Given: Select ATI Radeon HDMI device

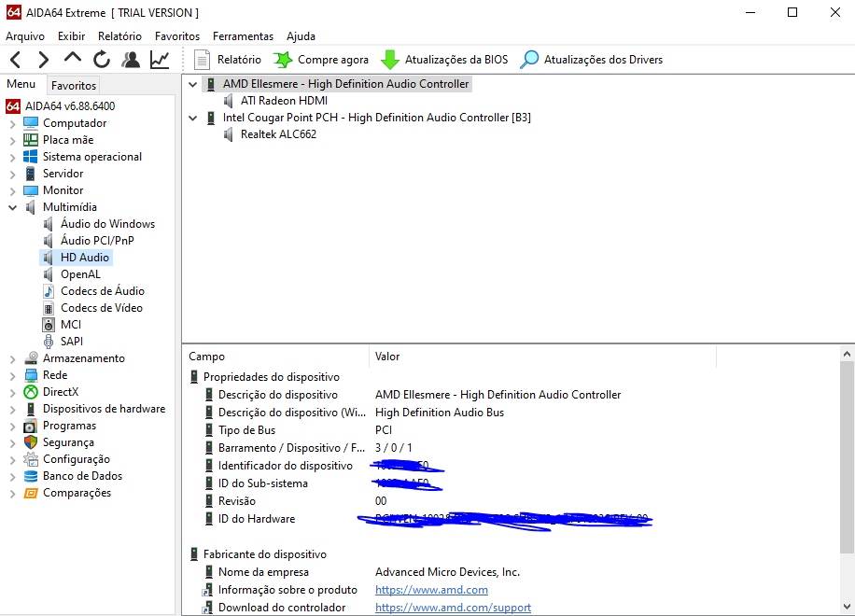Looking at the screenshot, I should [x=284, y=100].
